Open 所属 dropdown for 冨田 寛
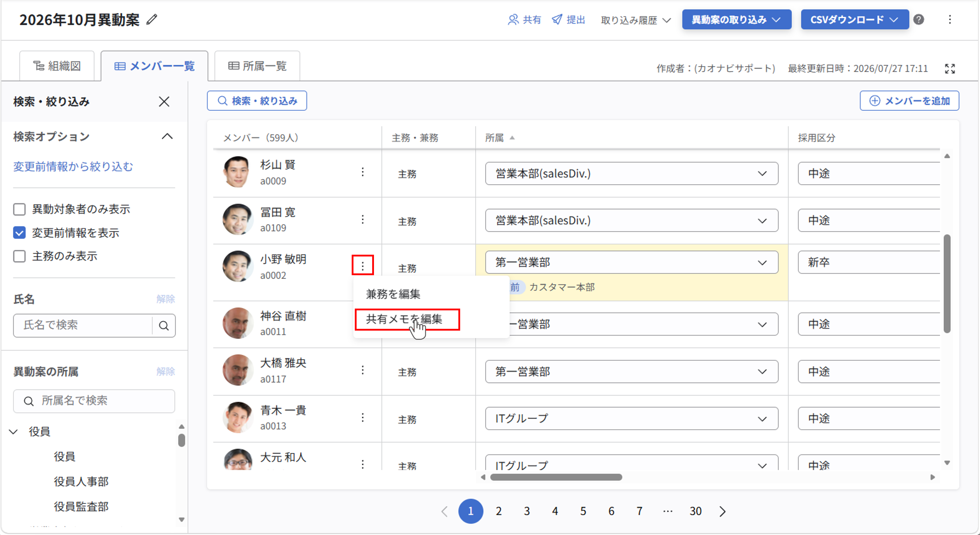980x535 pixels. tap(631, 221)
